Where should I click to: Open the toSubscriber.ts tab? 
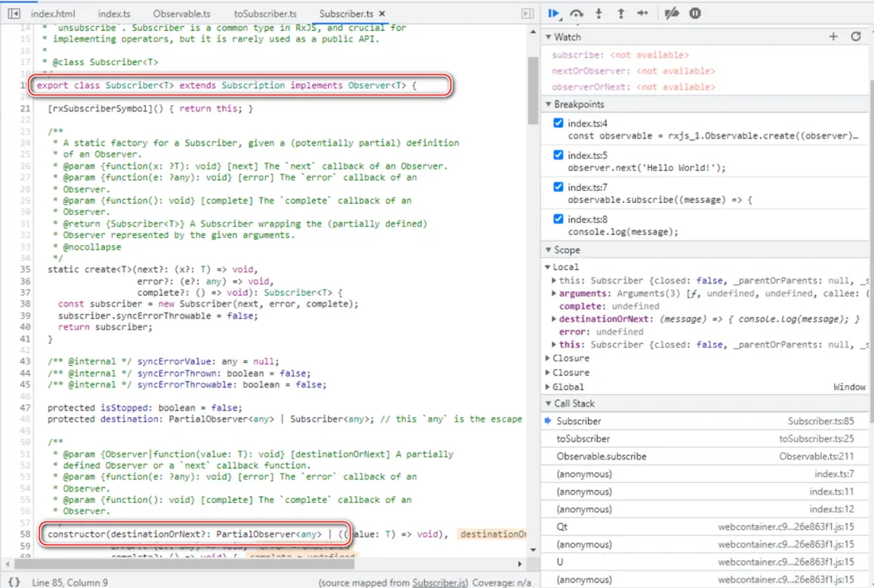(265, 14)
